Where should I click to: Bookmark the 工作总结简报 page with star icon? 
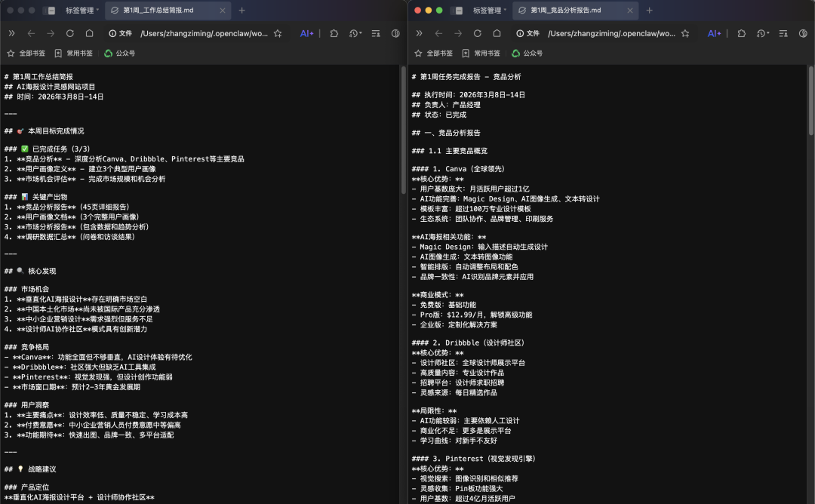[278, 33]
